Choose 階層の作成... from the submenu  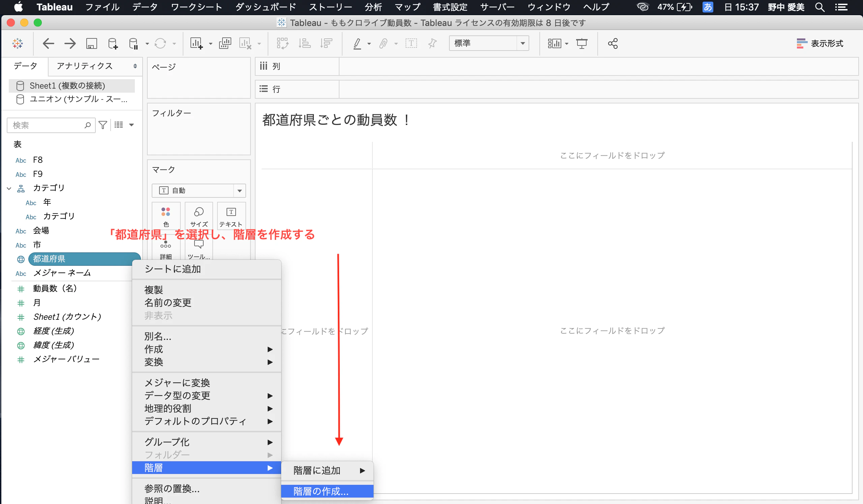[x=327, y=491]
